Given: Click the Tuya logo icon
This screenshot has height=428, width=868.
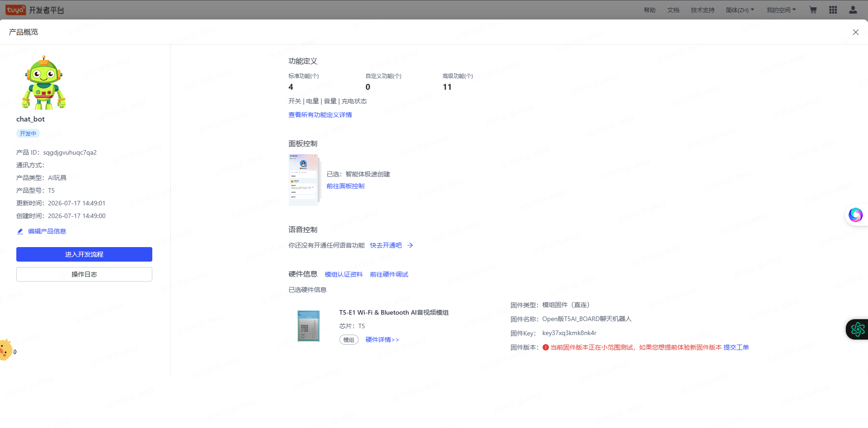Looking at the screenshot, I should pos(15,10).
